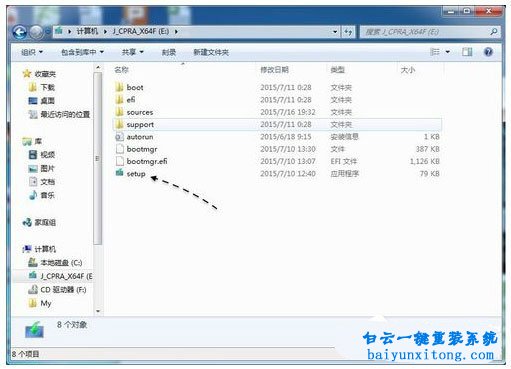511x369 pixels.
Task: Click the 79 KB size of setup
Action: [x=430, y=174]
